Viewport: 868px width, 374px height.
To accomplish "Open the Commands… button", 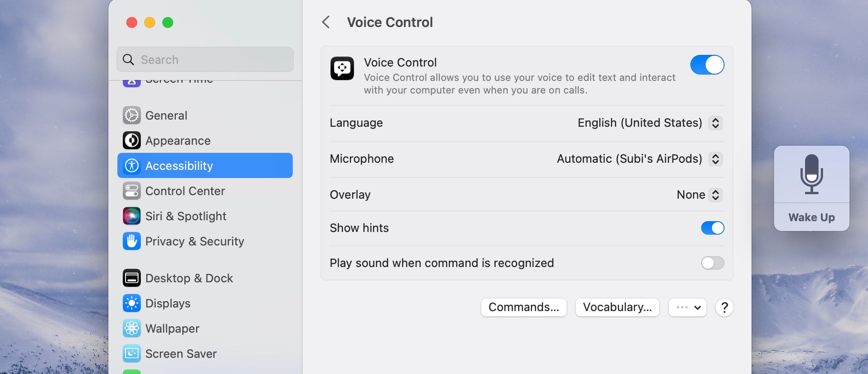I will point(523,307).
